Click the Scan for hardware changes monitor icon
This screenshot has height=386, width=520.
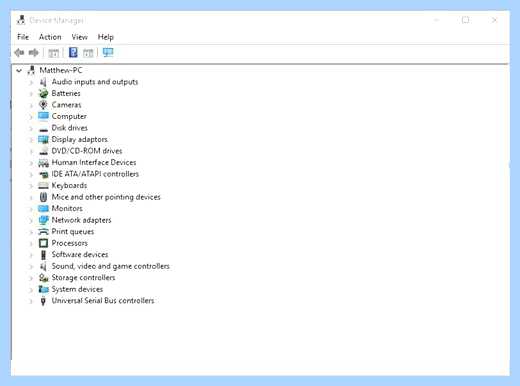[x=108, y=52]
